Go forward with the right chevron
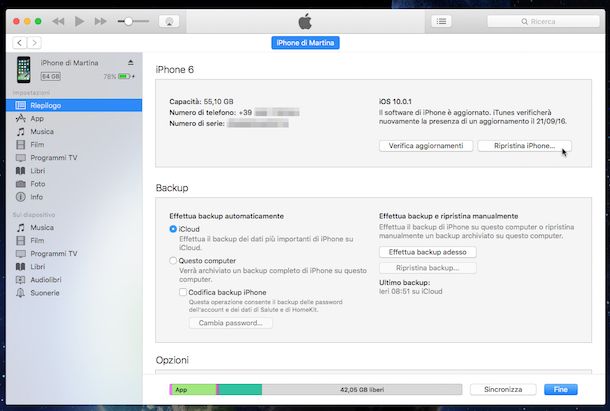Viewport: 610px width, 411px height. [x=34, y=43]
